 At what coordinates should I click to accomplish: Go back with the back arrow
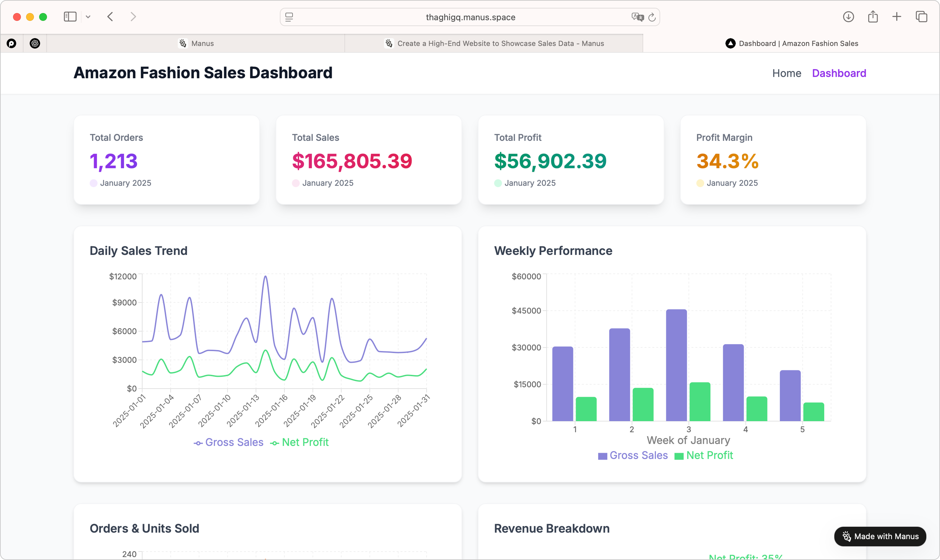110,17
